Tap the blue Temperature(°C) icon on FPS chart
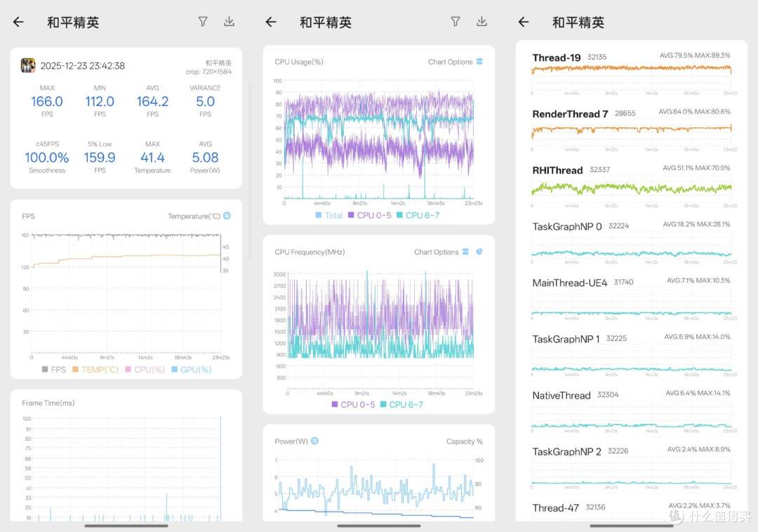 point(227,215)
